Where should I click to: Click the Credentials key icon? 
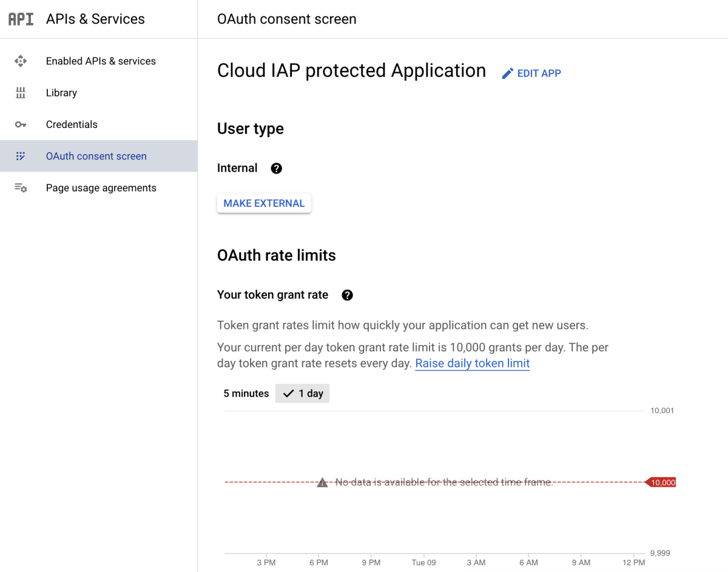point(21,124)
